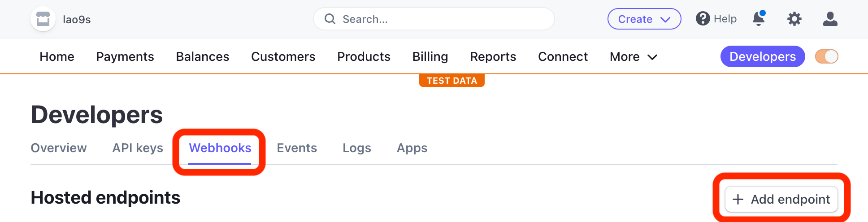The width and height of the screenshot is (868, 222).
Task: Click the plus icon on Add endpoint
Action: (738, 199)
